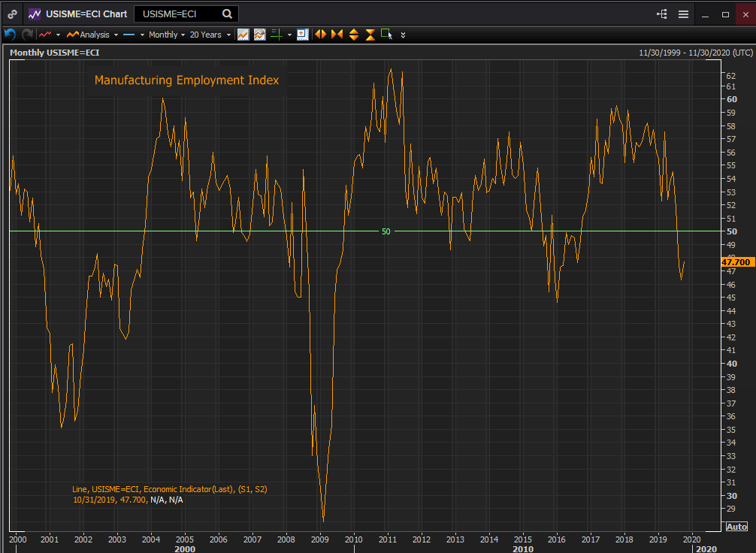Toggle the Auto scale button

click(736, 526)
